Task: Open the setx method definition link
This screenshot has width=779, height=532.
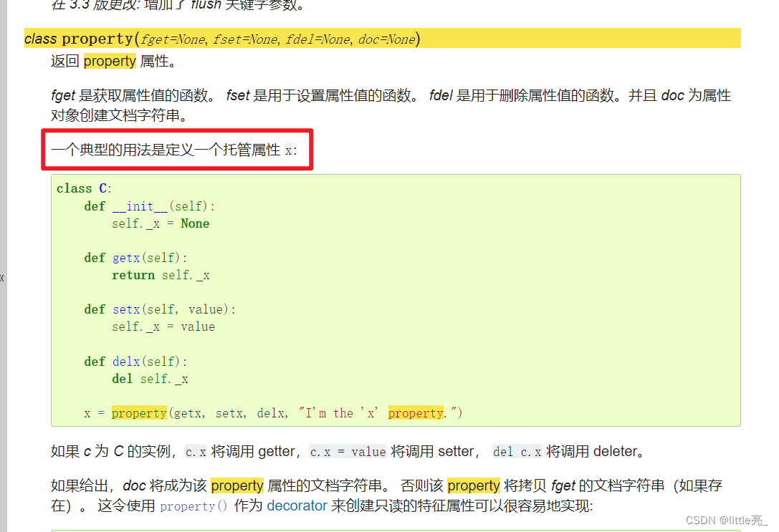Action: 126,309
